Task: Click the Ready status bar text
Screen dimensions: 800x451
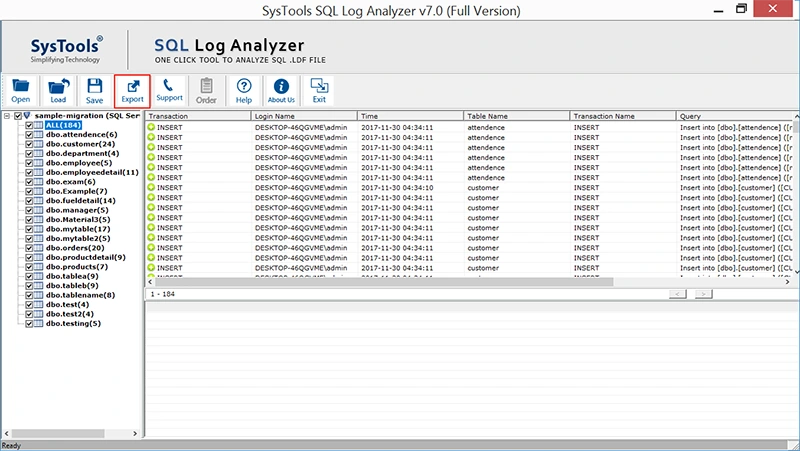Action: click(11, 445)
